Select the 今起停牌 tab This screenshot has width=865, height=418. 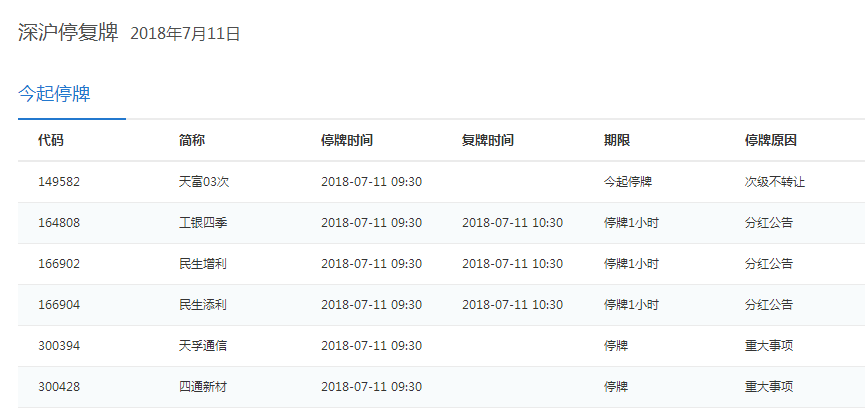tap(54, 95)
